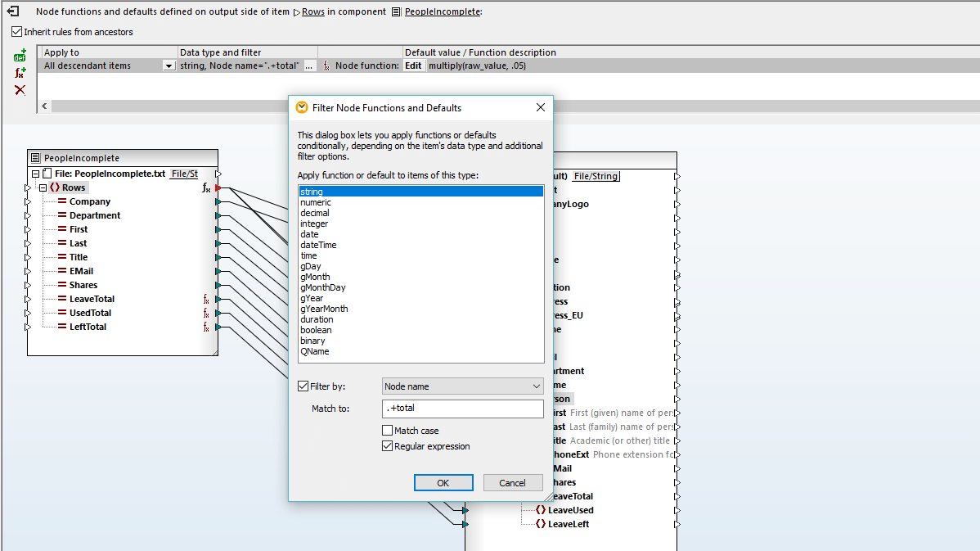Click the return to mapping arrow icon

point(13,11)
